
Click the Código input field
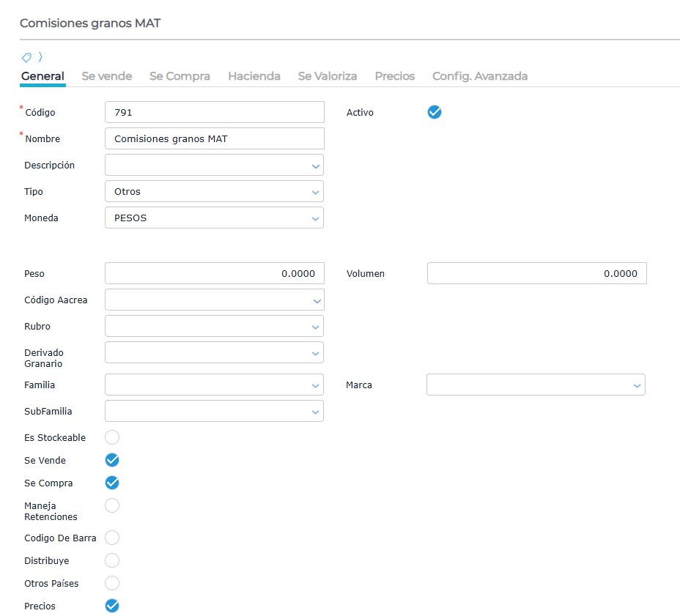[214, 113]
